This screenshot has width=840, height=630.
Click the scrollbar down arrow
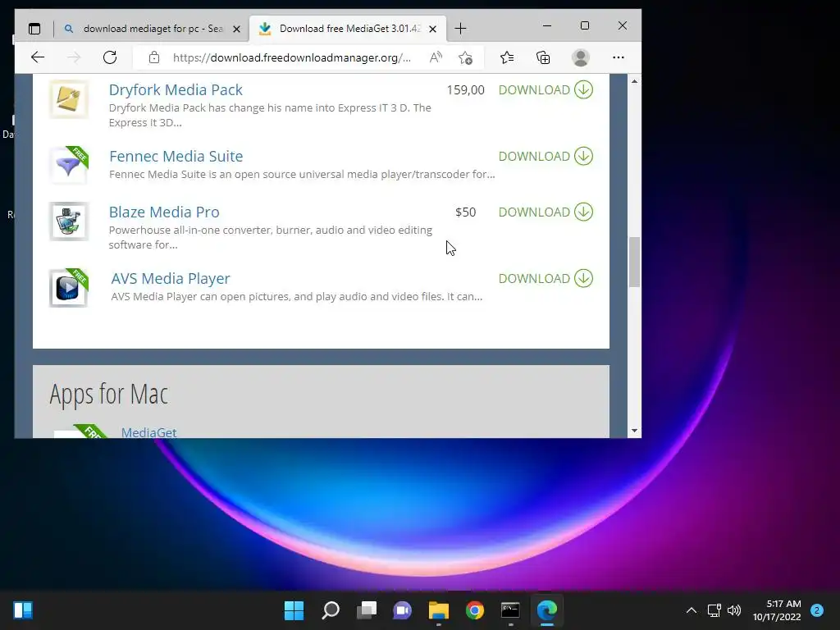[x=634, y=431]
